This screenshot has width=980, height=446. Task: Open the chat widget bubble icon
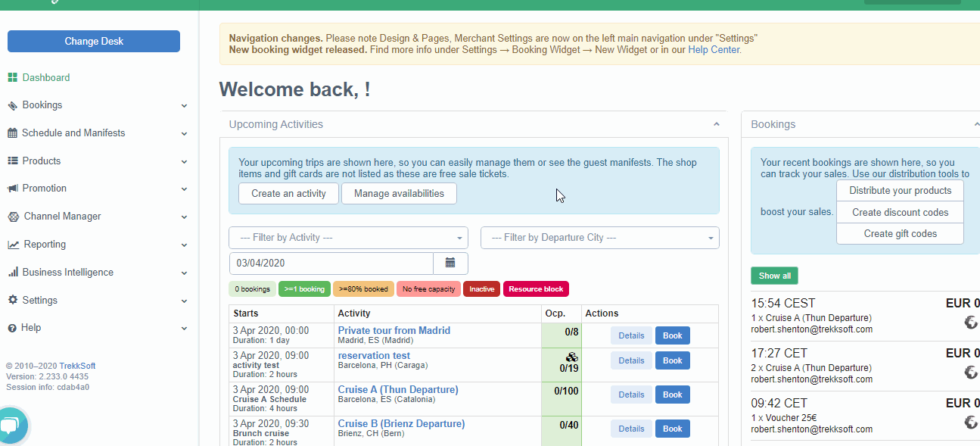click(11, 426)
